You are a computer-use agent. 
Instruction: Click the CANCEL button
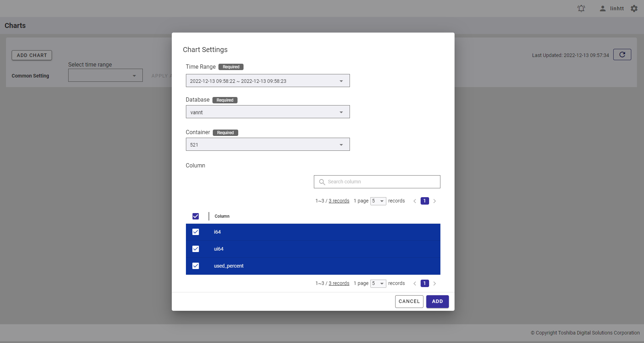coord(409,302)
